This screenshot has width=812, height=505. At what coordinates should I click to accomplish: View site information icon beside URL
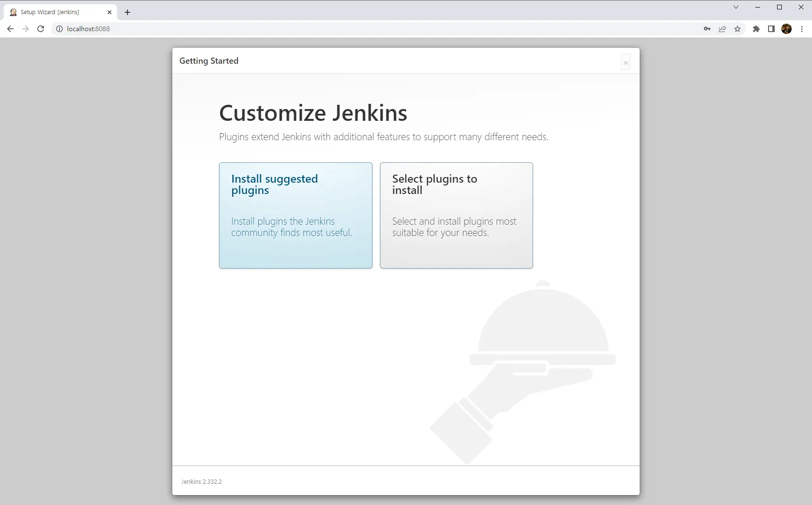pyautogui.click(x=59, y=29)
